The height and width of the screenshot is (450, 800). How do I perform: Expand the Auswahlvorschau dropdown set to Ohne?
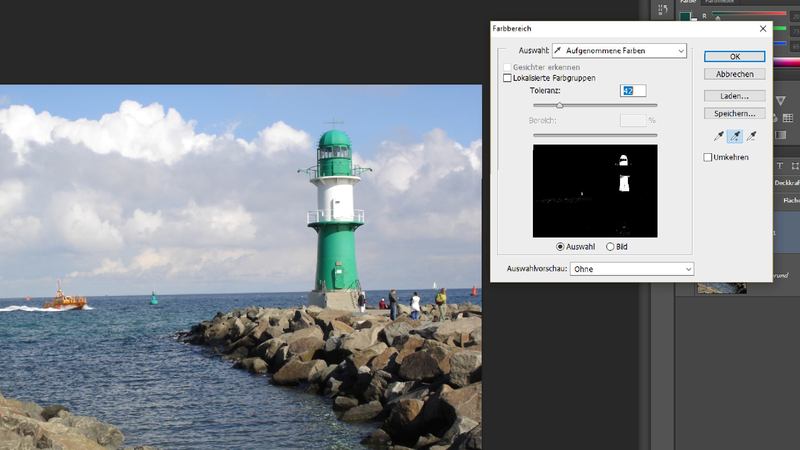click(x=630, y=269)
